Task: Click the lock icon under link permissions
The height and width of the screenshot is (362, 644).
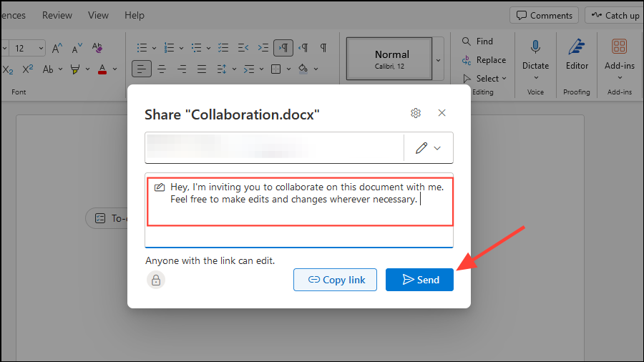Action: (x=155, y=280)
